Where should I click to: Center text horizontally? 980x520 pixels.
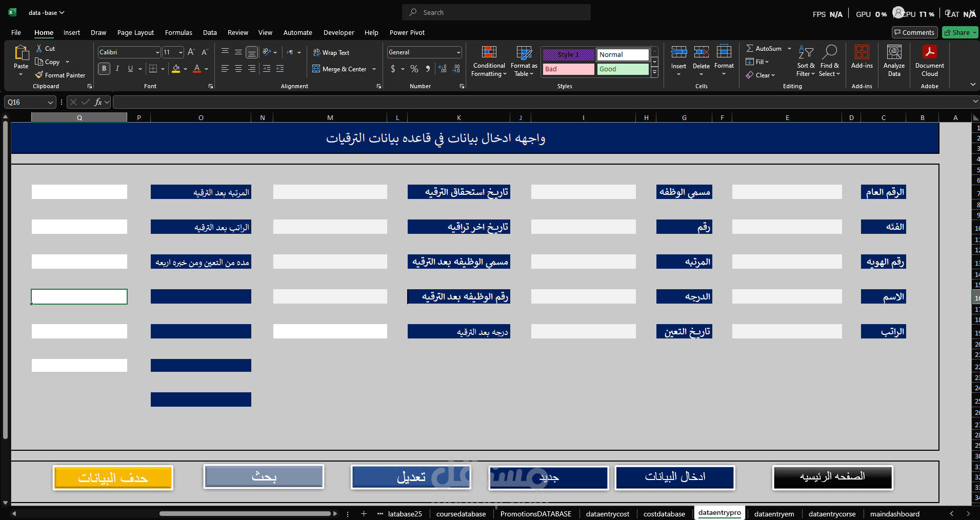point(238,69)
